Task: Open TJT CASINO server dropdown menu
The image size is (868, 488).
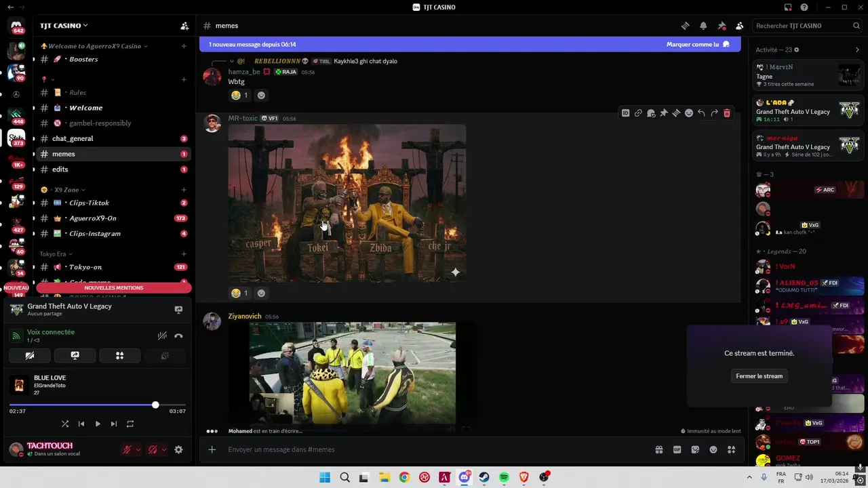Action: click(64, 26)
